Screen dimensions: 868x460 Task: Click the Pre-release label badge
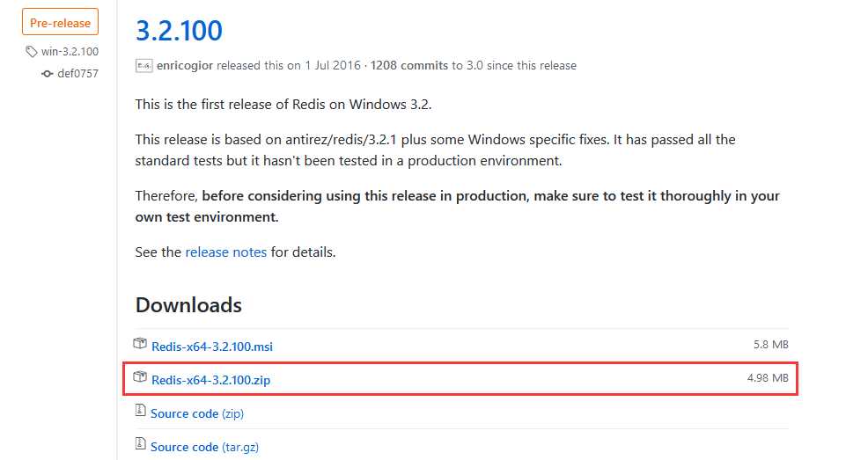click(61, 22)
